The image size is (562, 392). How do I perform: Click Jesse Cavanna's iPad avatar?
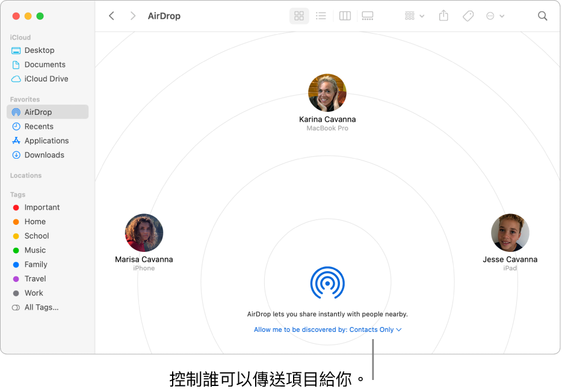click(510, 233)
